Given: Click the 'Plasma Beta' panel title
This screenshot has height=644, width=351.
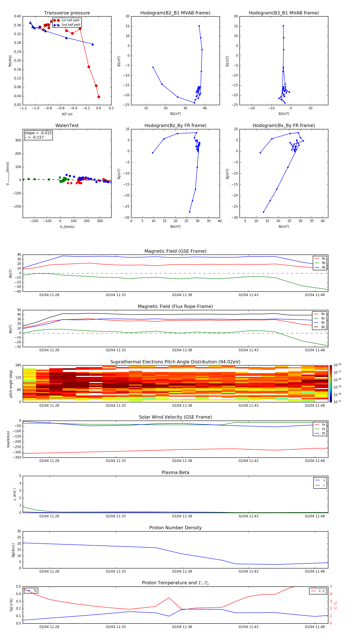Looking at the screenshot, I should (x=175, y=473).
